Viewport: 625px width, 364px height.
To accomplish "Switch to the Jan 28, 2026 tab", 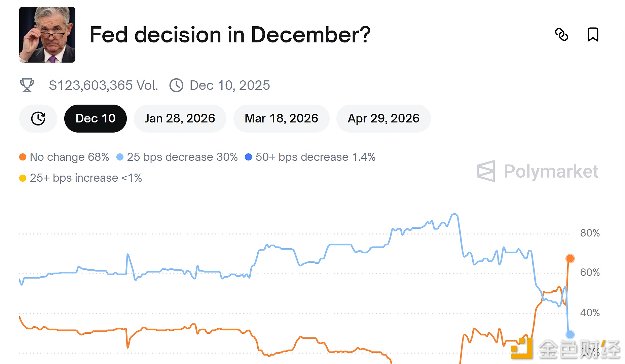I will pos(180,118).
